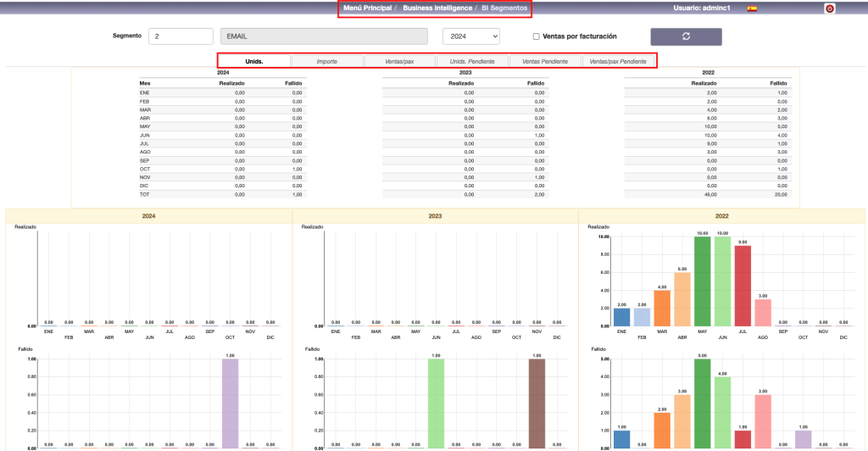Image resolution: width=868 pixels, height=451 pixels.
Task: Open the Ventas/pax Pendiente tab
Action: pyautogui.click(x=618, y=61)
